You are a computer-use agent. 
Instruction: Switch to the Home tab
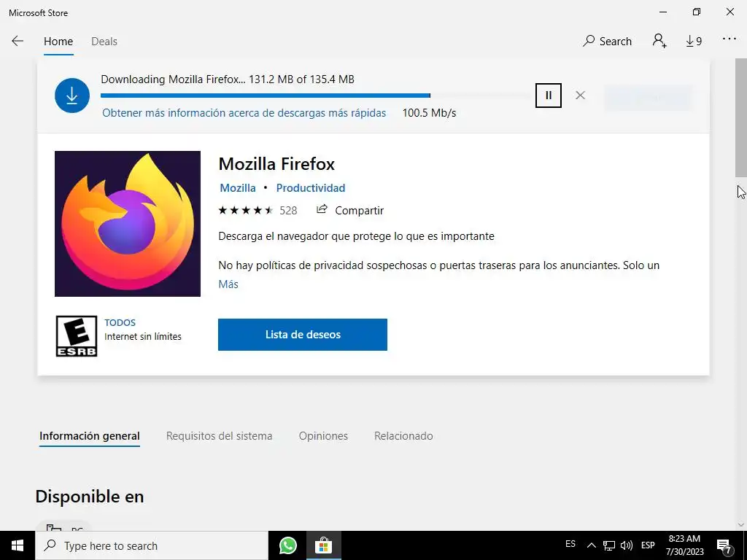pos(58,42)
